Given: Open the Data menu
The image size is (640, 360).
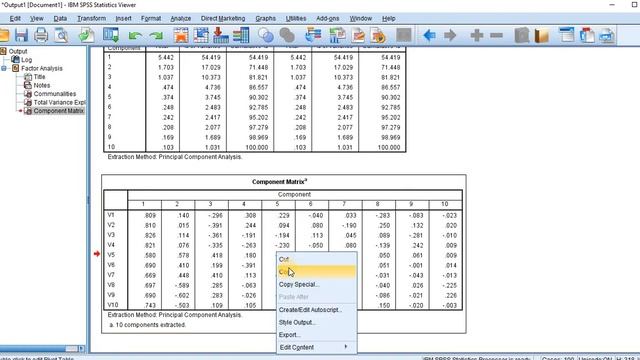Looking at the screenshot, I should (x=60, y=18).
